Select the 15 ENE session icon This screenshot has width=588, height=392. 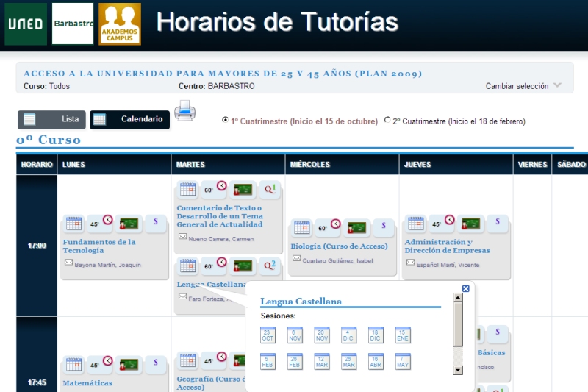click(x=403, y=335)
